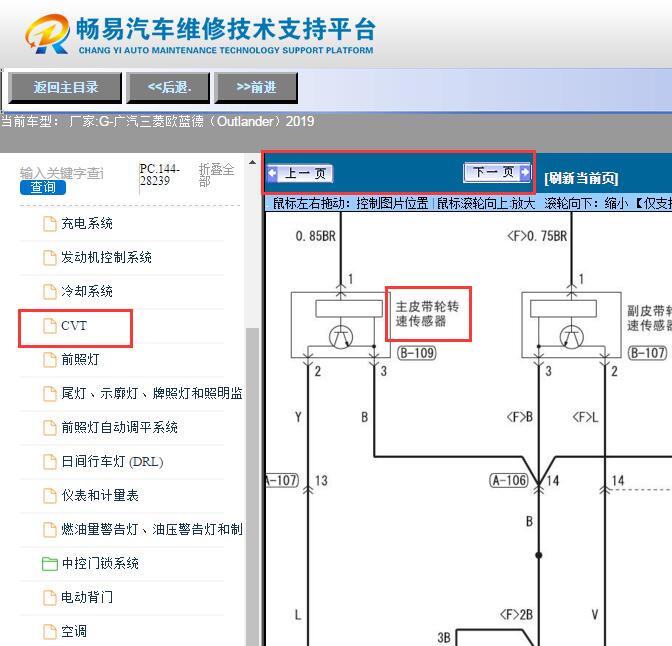672x646 pixels.
Task: Click the transistor symbol in B-109 sensor
Action: pos(341,337)
